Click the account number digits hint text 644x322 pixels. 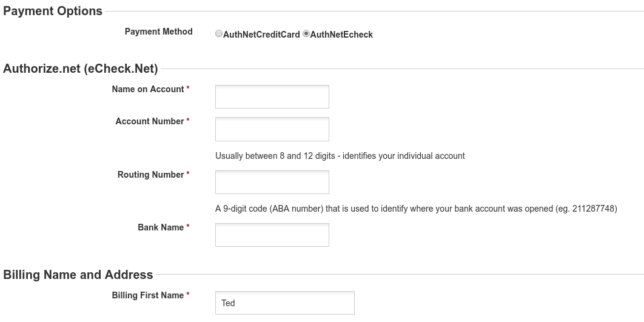[x=340, y=156]
